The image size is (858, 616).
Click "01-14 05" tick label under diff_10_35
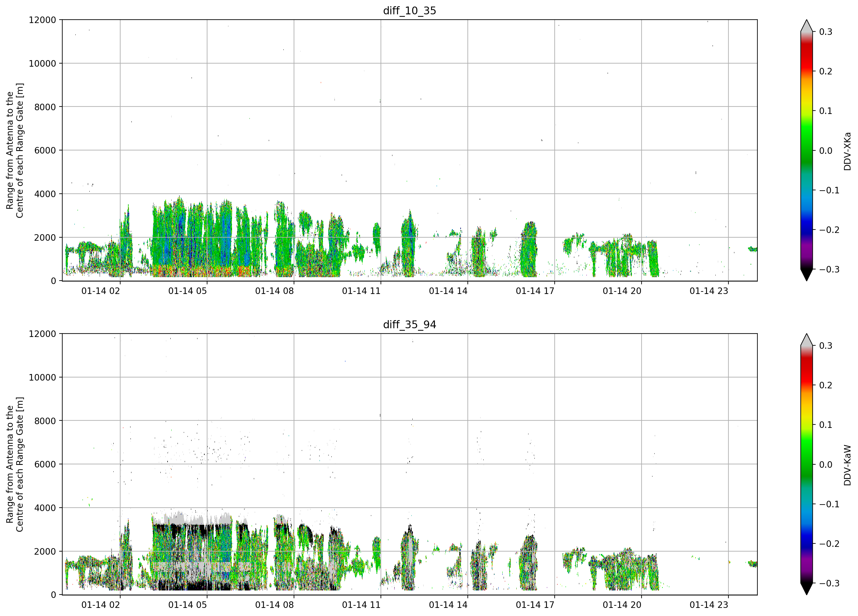[188, 291]
